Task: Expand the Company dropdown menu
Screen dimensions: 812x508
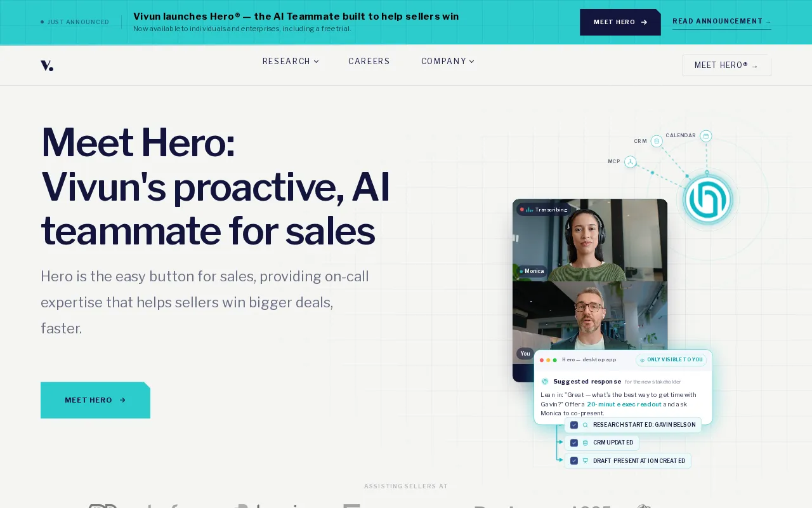Action: point(448,62)
